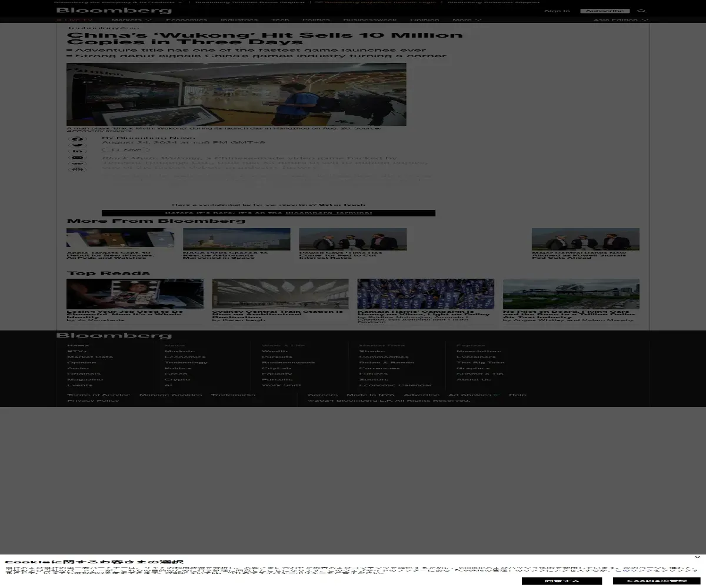
Task: Open About Us in the footer
Action: point(474,379)
